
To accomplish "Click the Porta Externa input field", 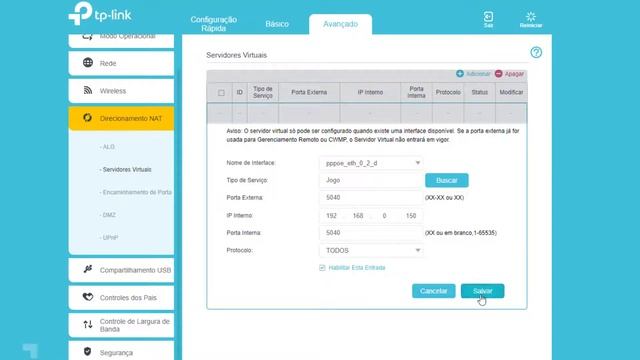I will pos(371,198).
